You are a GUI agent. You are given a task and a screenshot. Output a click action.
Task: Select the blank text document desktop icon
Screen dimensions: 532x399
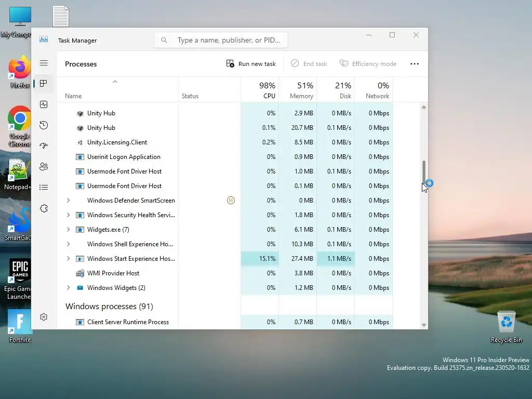point(61,16)
